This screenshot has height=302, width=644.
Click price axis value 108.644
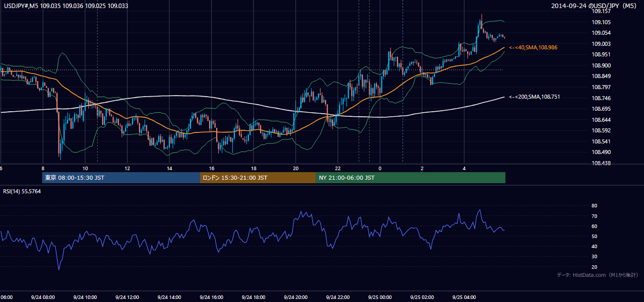click(x=601, y=120)
